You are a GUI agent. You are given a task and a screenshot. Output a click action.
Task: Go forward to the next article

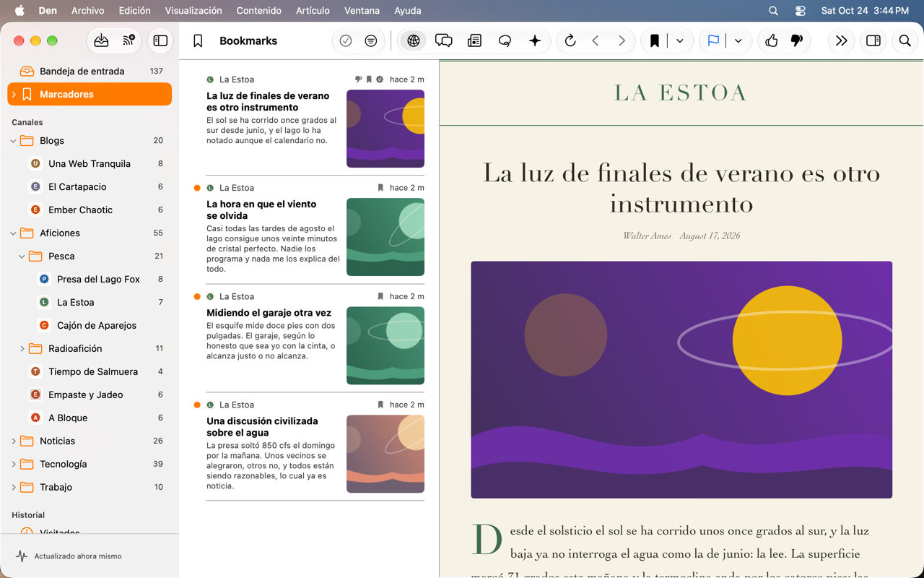(x=622, y=41)
